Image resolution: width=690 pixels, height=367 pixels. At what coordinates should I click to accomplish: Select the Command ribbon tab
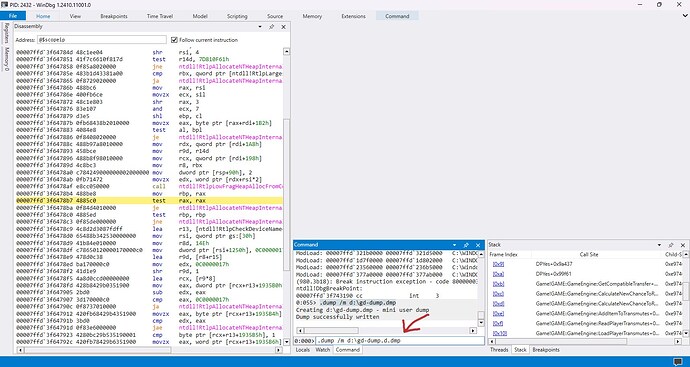click(x=397, y=16)
